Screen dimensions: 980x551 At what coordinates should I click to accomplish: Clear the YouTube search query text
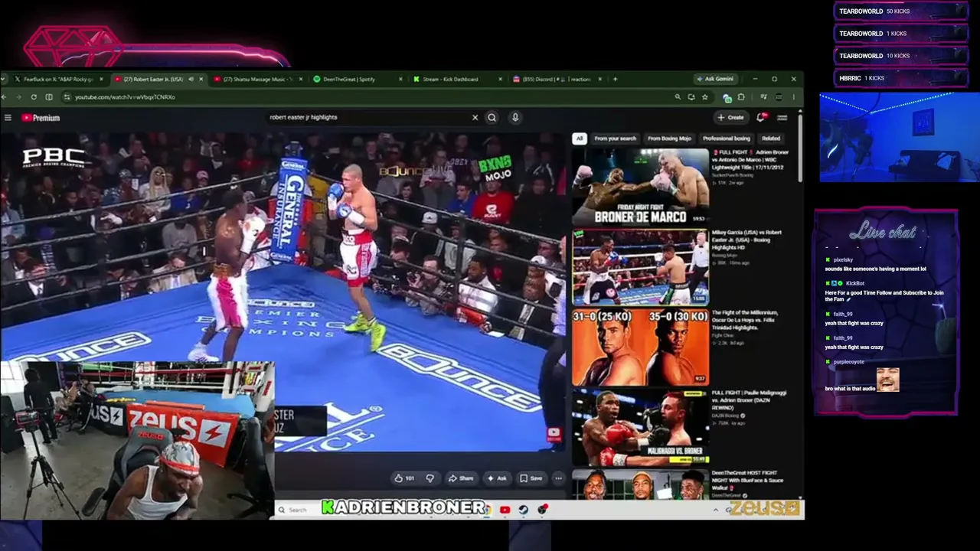click(475, 118)
